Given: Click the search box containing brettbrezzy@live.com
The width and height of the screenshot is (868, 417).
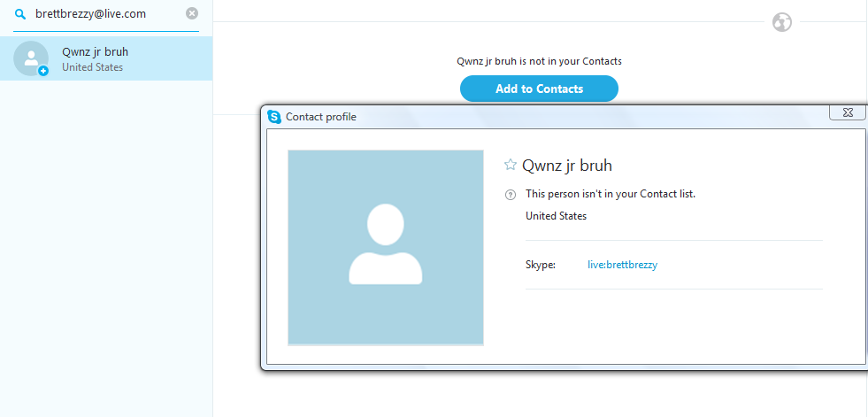Looking at the screenshot, I should (x=106, y=14).
